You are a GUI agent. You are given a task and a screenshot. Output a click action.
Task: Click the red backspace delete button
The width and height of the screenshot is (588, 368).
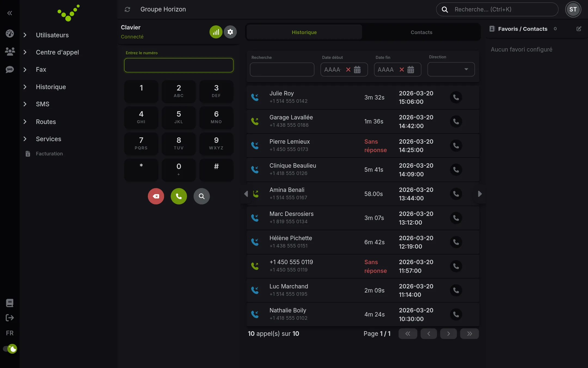click(x=156, y=196)
